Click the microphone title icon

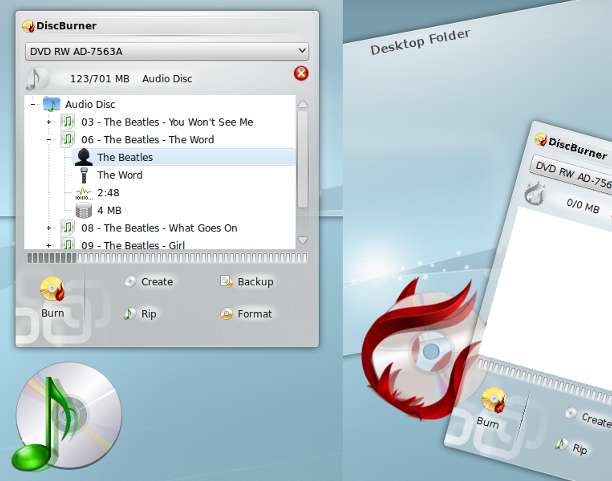coord(84,175)
